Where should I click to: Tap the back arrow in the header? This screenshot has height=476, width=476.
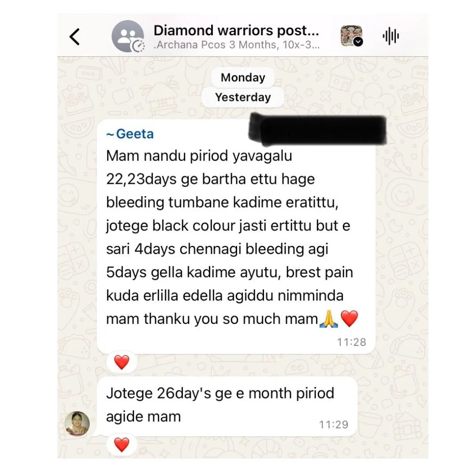74,37
